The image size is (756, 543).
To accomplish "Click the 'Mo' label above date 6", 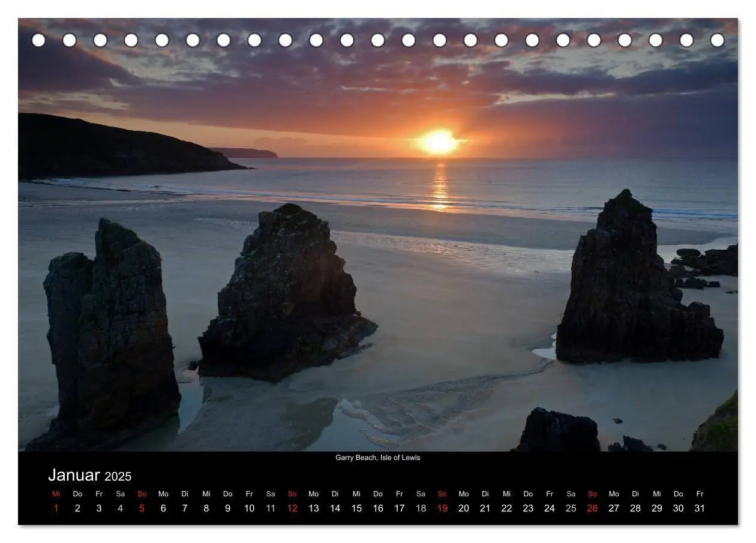I will 163,494.
